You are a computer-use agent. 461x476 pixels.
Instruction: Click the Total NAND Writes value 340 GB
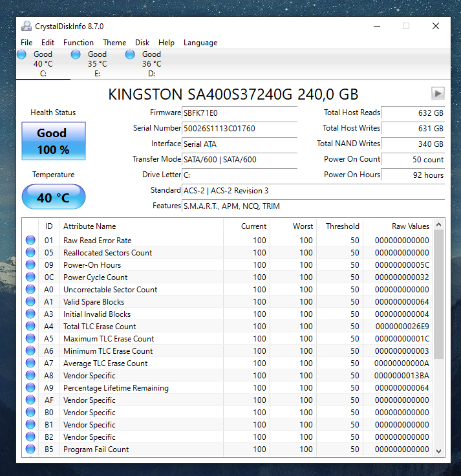[x=413, y=144]
